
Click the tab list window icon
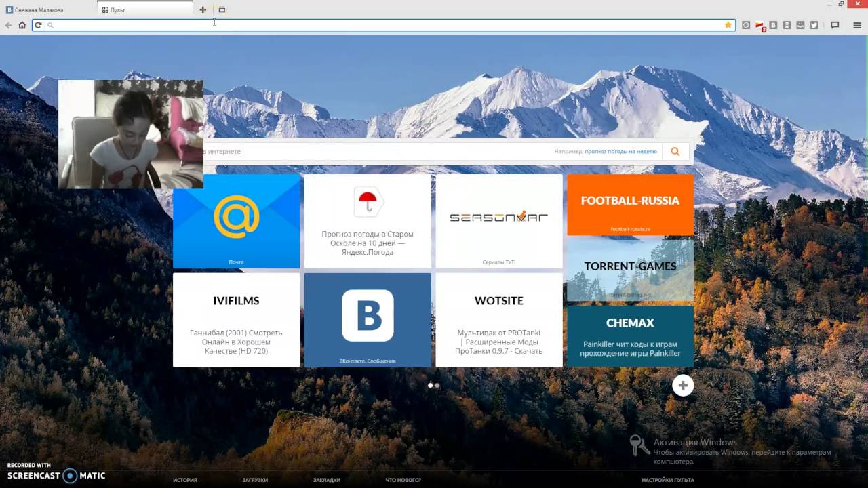[222, 9]
